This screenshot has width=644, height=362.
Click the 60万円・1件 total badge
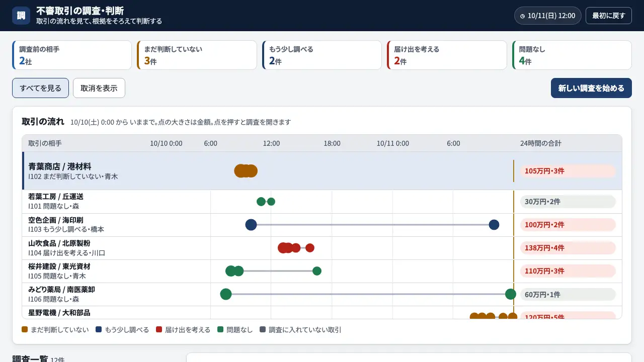click(x=568, y=294)
